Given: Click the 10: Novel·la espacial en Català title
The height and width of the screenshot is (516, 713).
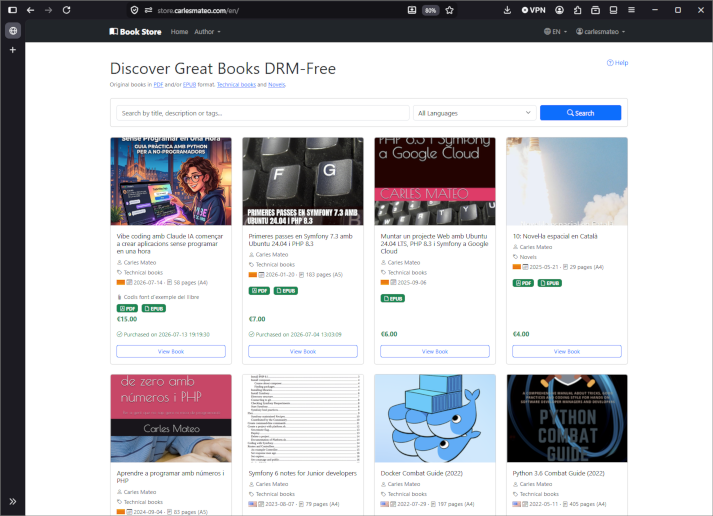Looking at the screenshot, I should 555,236.
